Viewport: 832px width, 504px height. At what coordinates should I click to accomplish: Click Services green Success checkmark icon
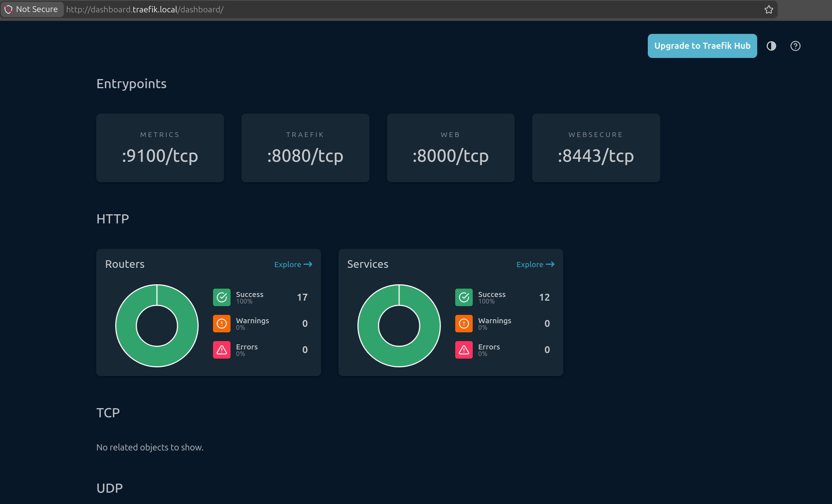click(x=464, y=297)
